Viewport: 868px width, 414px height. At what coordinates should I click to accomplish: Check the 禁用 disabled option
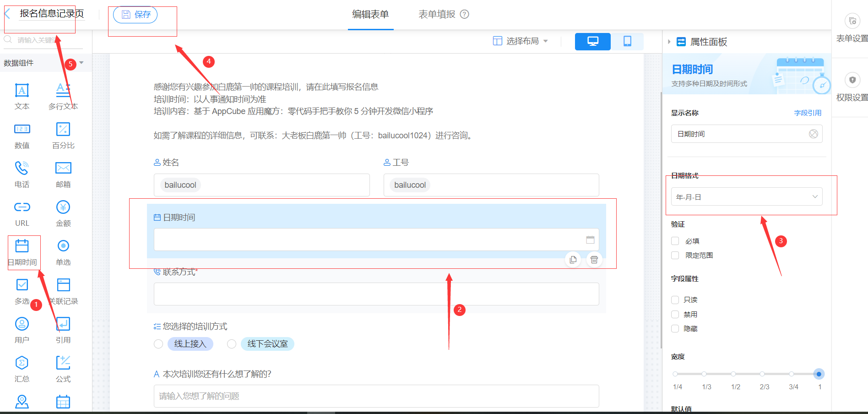(675, 314)
